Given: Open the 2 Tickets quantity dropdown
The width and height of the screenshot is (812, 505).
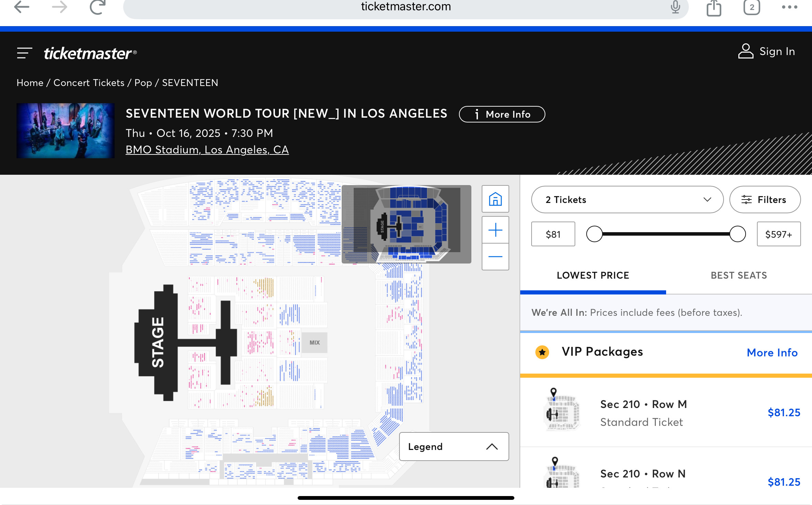Looking at the screenshot, I should click(x=627, y=200).
